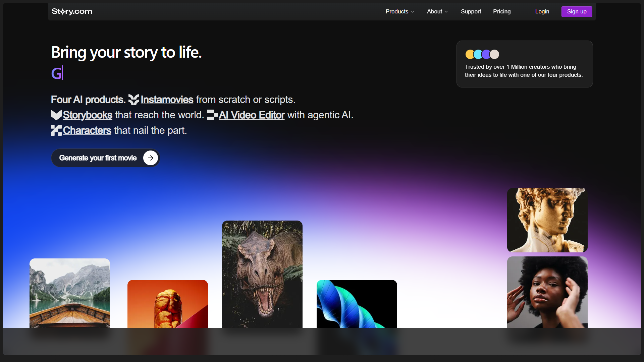Open the T-rex dinosaur thumbnail
Image resolution: width=644 pixels, height=362 pixels.
262,274
